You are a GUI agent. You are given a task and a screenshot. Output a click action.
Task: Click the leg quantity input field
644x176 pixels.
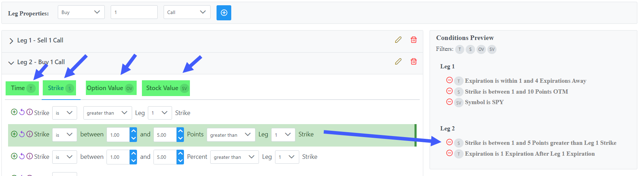[134, 12]
